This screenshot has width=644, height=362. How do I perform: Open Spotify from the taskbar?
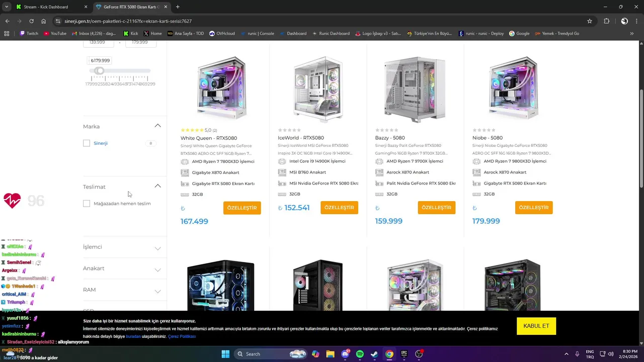[x=360, y=354]
